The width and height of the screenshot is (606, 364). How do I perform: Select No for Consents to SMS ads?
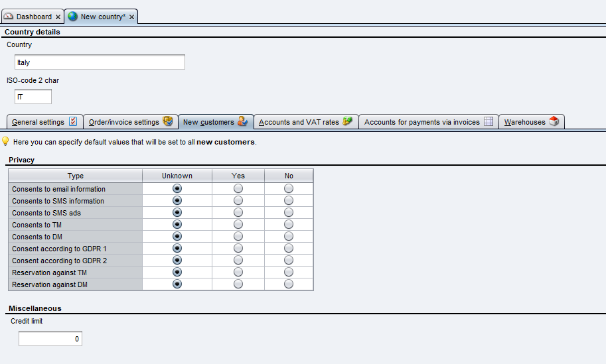coord(289,213)
